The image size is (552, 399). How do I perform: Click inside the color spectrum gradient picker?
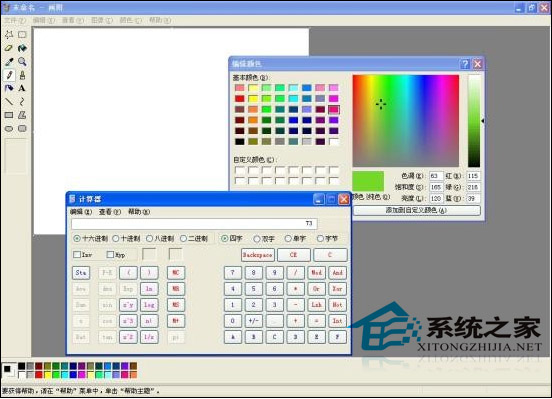tap(406, 120)
